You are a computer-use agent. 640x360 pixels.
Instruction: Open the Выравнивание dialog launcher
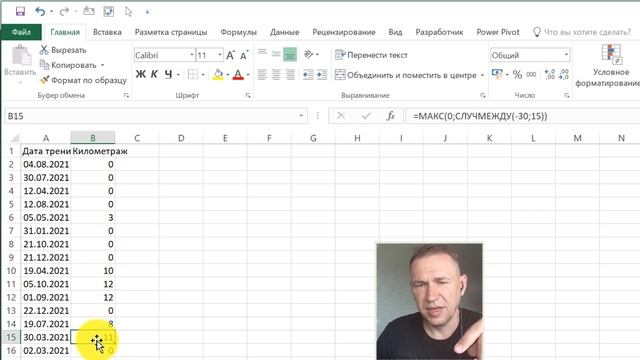click(483, 96)
